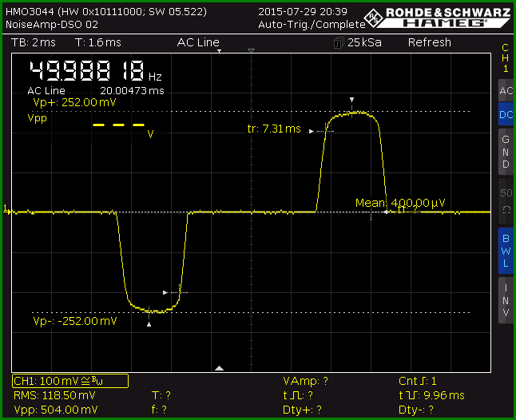Viewport: 516px width, 420px height.
Task: Click the hollow time reference triangle at top of grid
Action: (x=251, y=50)
